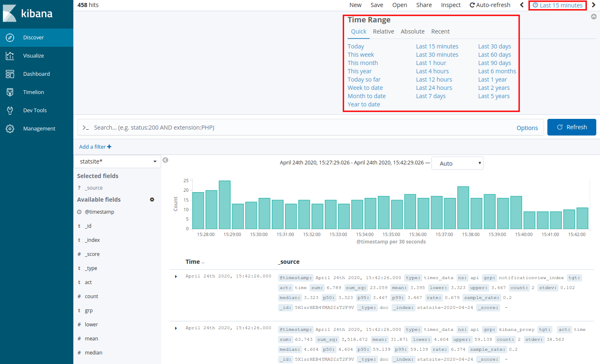Step time range backward arrow
Image resolution: width=600 pixels, height=364 pixels.
click(x=522, y=5)
